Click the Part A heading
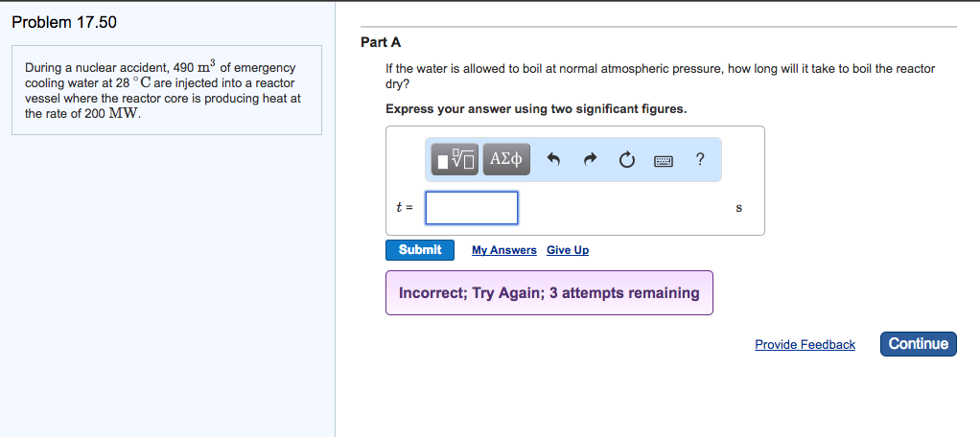This screenshot has width=980, height=437. [x=381, y=42]
